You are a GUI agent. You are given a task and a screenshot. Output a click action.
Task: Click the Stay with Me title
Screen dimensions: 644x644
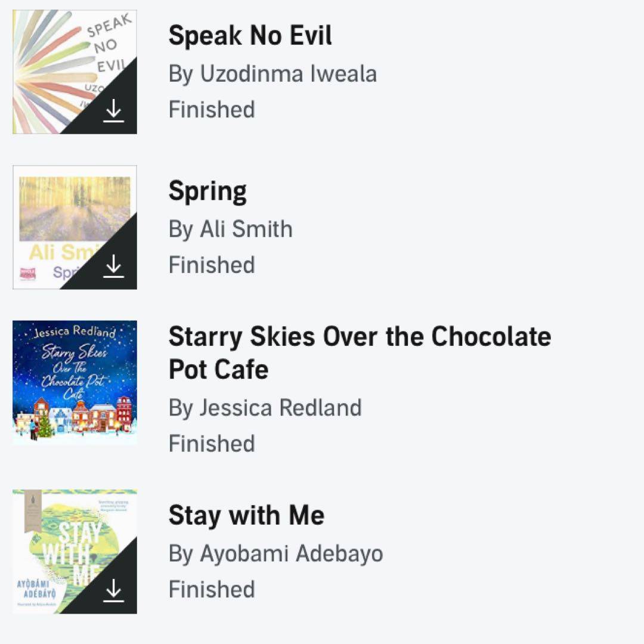click(246, 515)
